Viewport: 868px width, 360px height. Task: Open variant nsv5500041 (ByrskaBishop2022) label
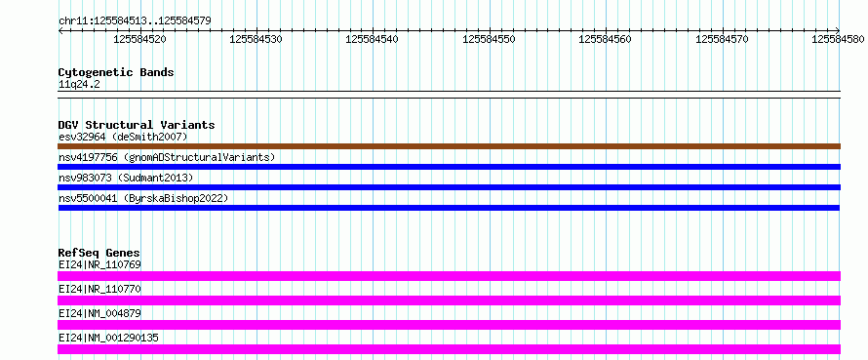click(x=142, y=198)
